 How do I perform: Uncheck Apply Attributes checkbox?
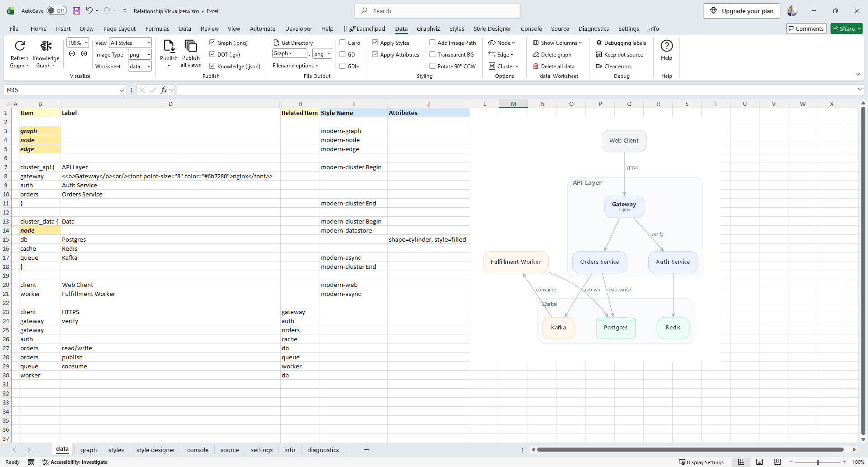pyautogui.click(x=375, y=54)
